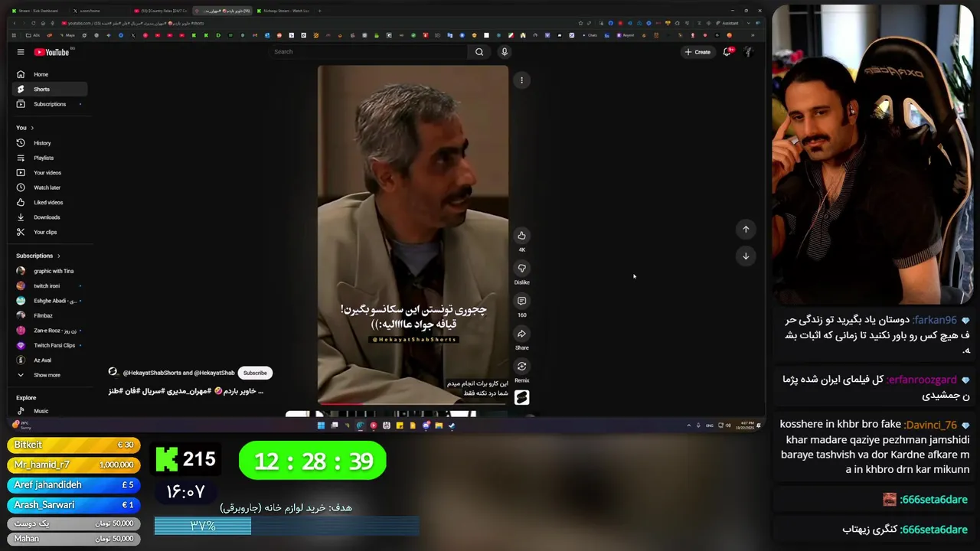Viewport: 980px width, 551px height.
Task: Open YouTube notifications bell
Action: click(727, 52)
